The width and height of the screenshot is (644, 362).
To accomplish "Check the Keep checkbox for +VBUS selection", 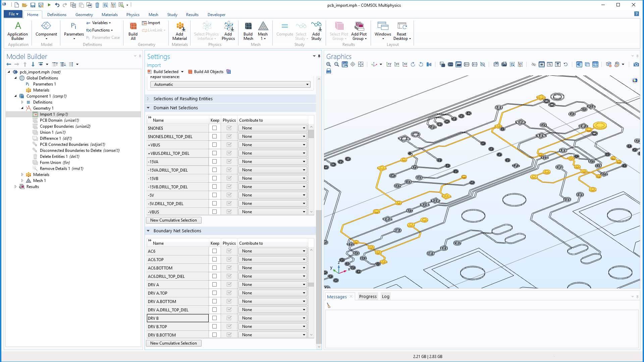I will [x=215, y=144].
